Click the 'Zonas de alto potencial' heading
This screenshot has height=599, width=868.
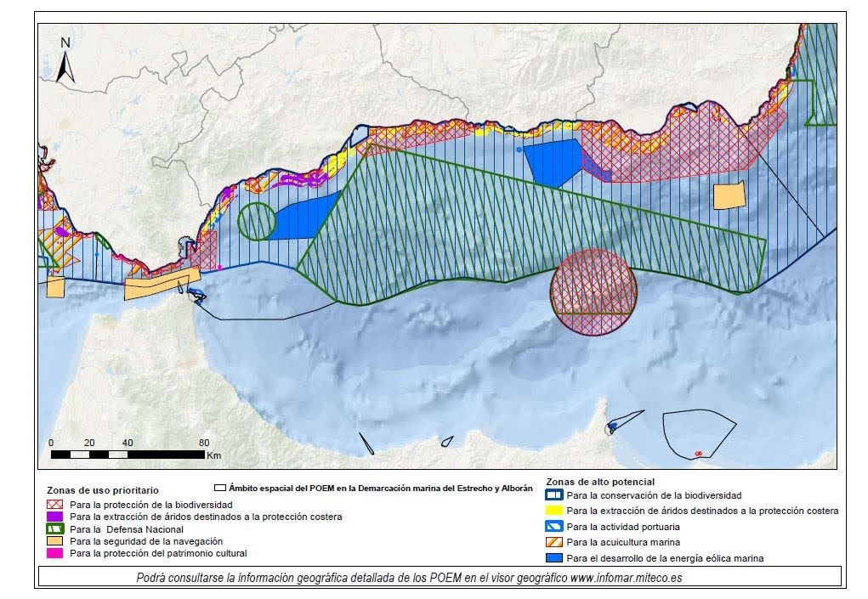600,481
